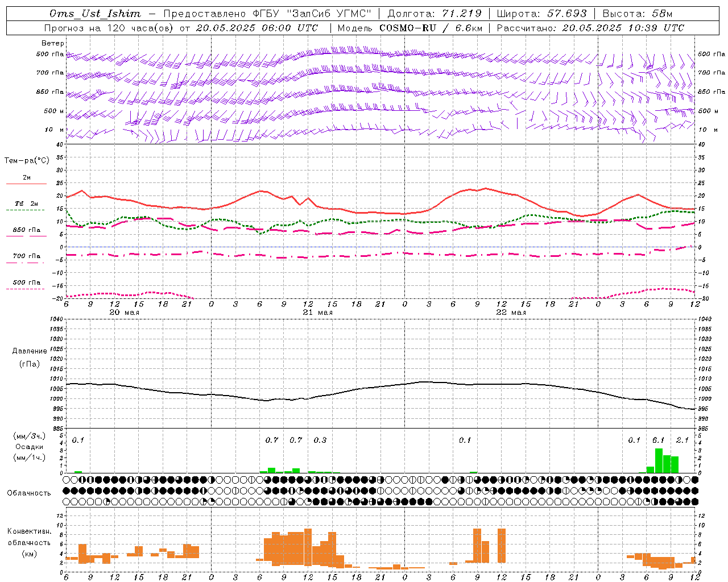Click the 22 мая date label
This screenshot has width=728, height=582.
click(x=511, y=313)
